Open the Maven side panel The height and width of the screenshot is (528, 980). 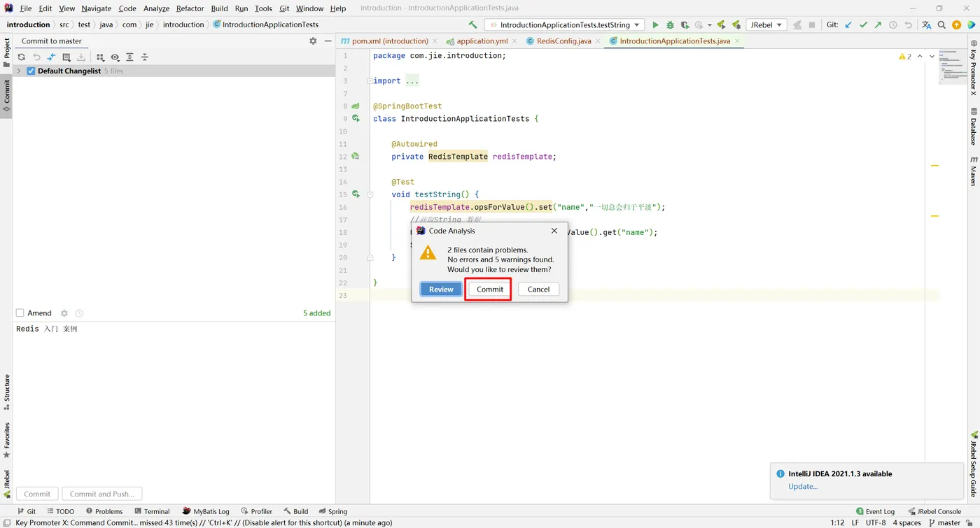[973, 171]
